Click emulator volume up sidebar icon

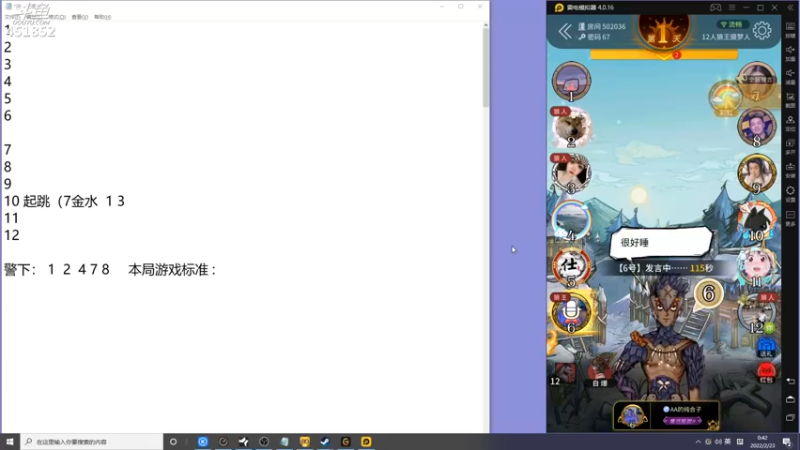[x=790, y=54]
